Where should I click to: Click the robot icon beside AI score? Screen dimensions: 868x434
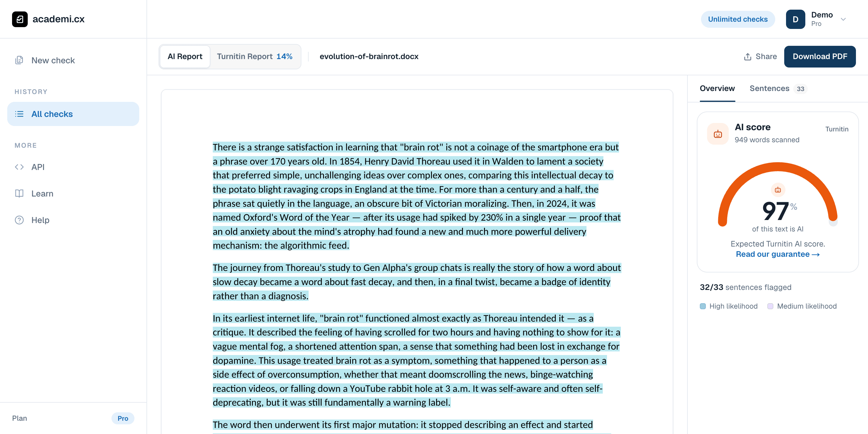(x=718, y=134)
